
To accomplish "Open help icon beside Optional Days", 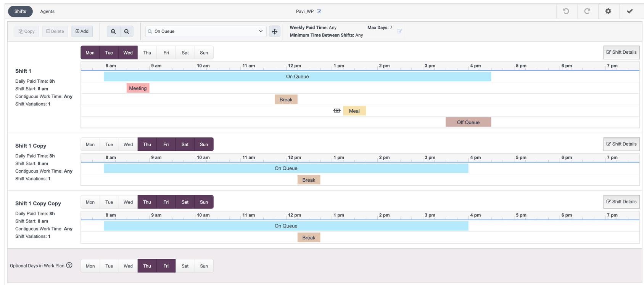I will [x=69, y=265].
